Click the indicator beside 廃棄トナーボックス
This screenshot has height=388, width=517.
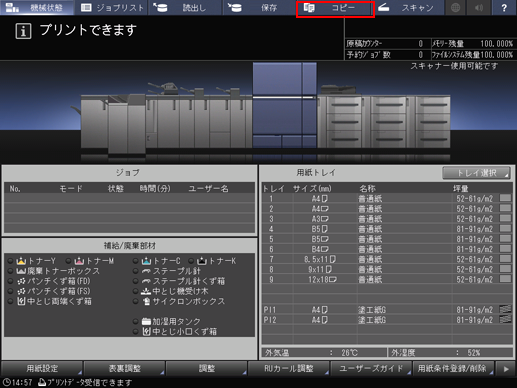10,271
